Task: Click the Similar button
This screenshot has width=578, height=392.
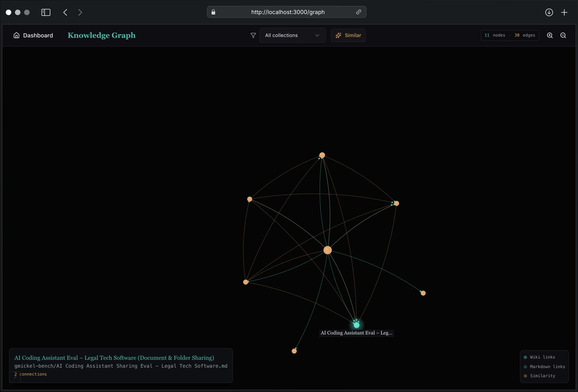Action: (x=348, y=35)
